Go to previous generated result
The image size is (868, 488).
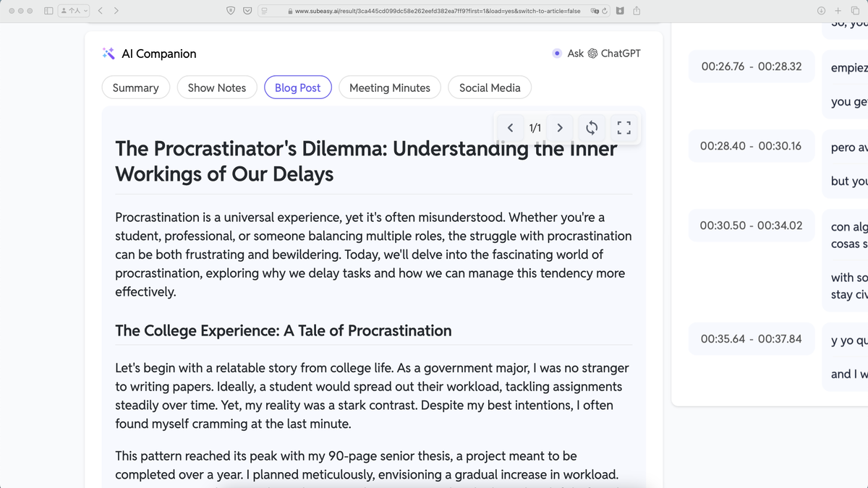[511, 128]
